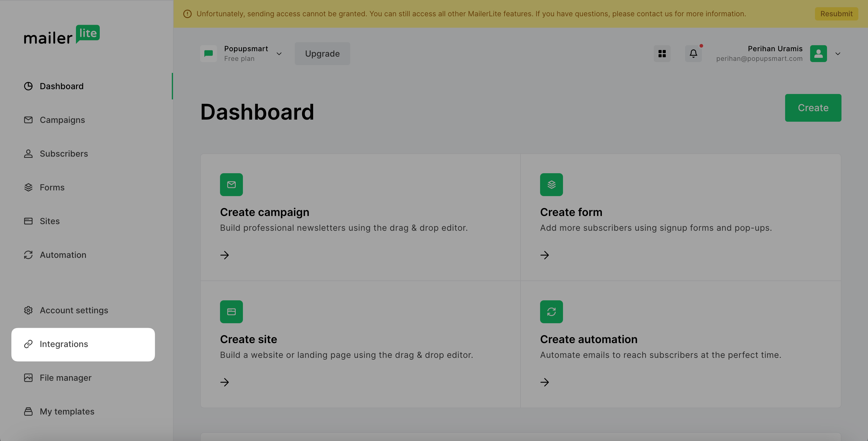This screenshot has width=868, height=441.
Task: Click the Create site monitor icon
Action: pos(231,312)
